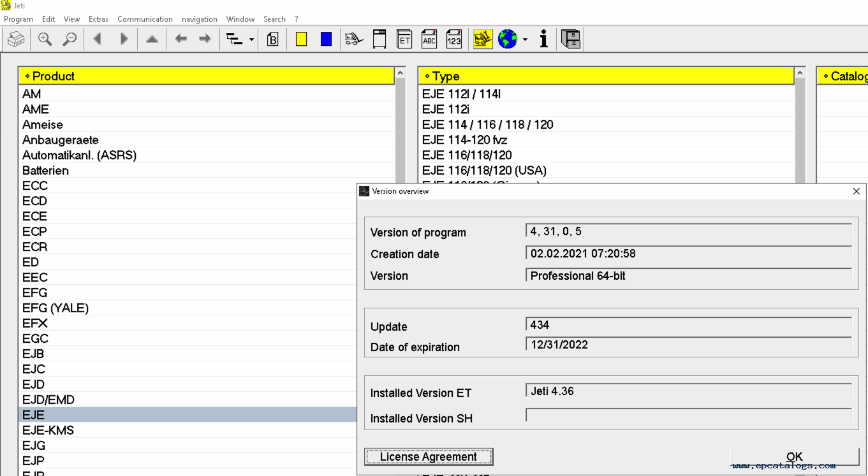Click the ABC text search icon

429,40
